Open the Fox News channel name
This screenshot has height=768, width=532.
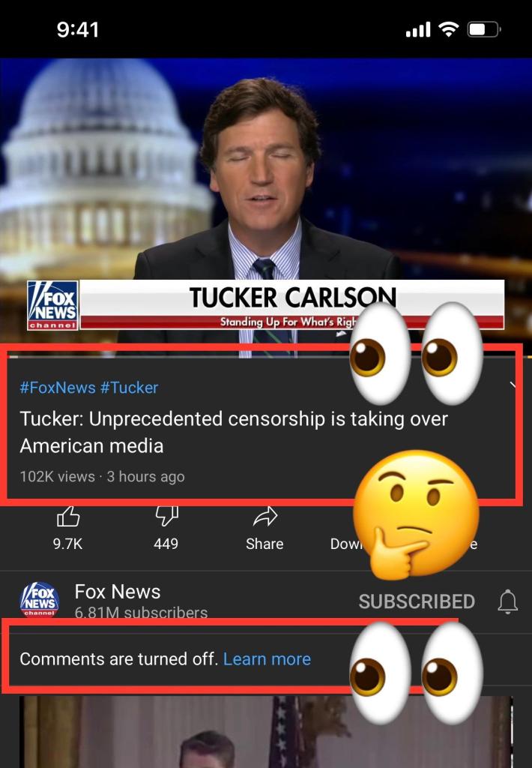click(x=118, y=592)
